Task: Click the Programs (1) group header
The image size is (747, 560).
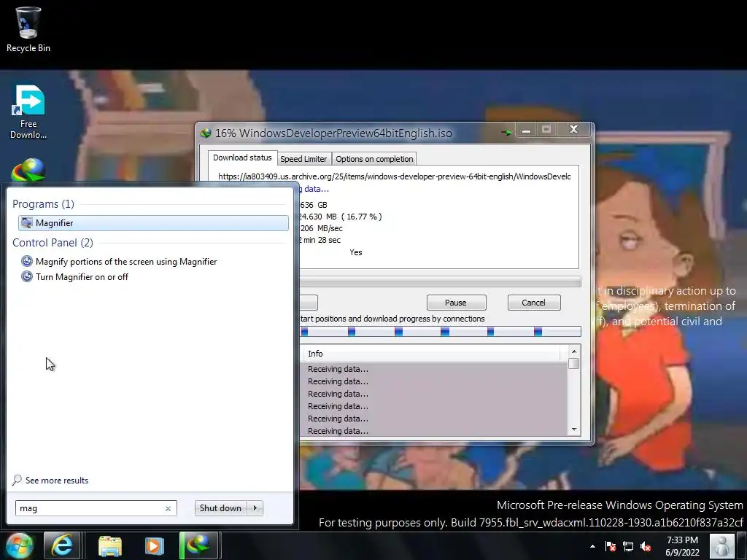Action: coord(43,204)
